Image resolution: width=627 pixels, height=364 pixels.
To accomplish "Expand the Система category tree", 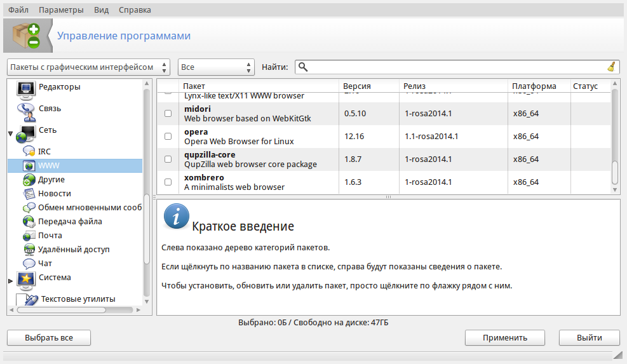I will click(11, 280).
